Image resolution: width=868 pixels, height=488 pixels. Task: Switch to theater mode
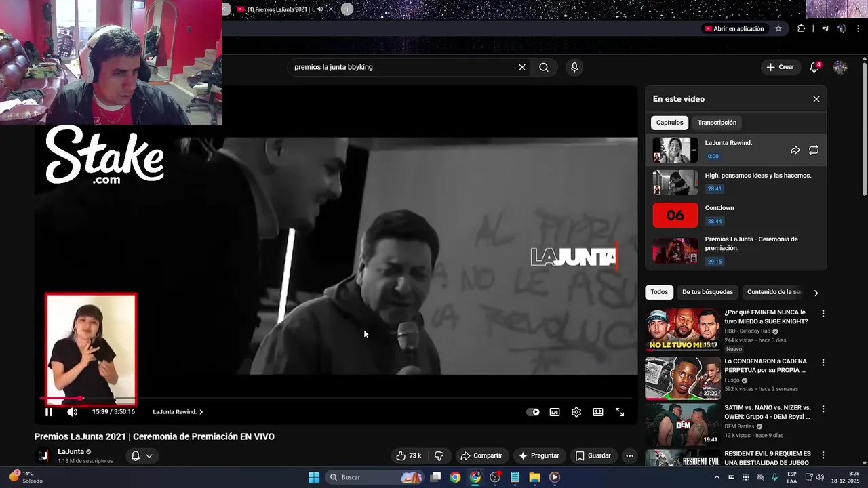(598, 412)
